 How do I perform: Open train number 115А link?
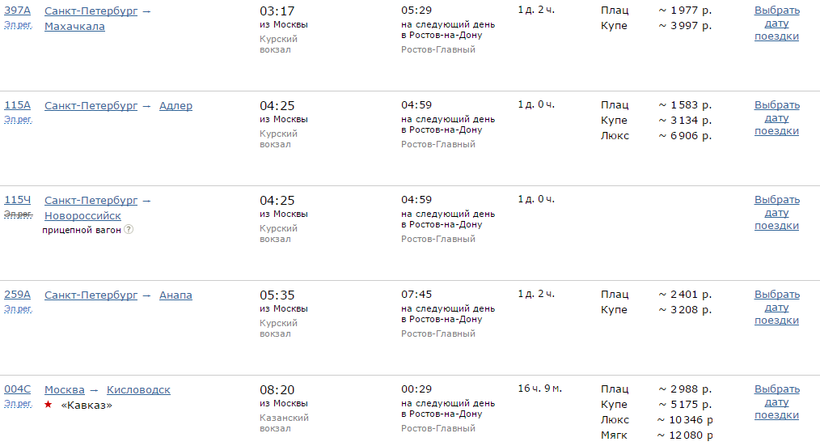[18, 105]
